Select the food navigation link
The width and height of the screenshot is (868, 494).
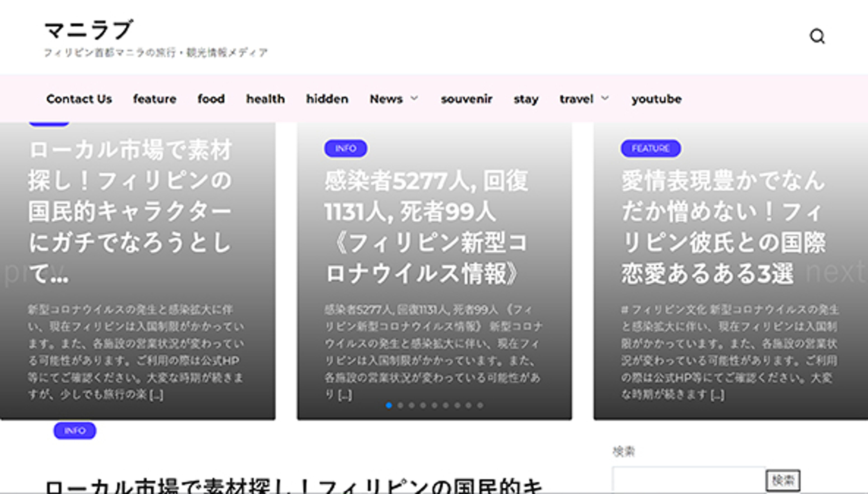211,99
